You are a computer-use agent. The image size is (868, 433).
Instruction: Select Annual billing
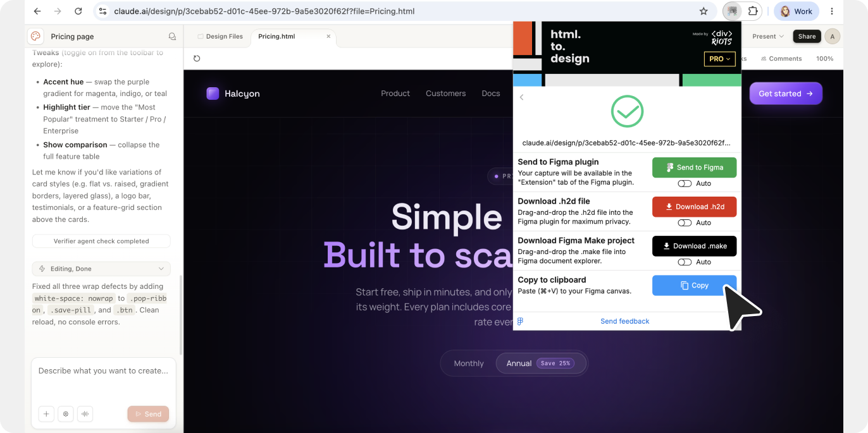click(x=540, y=363)
